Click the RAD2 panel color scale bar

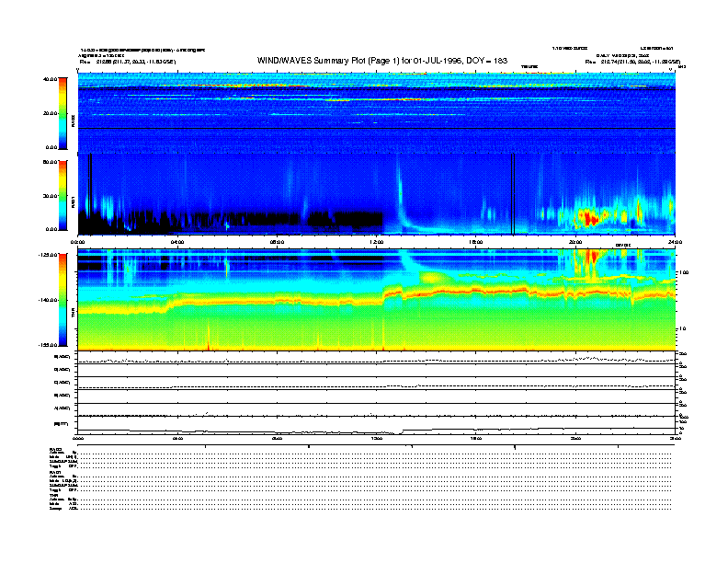63,113
